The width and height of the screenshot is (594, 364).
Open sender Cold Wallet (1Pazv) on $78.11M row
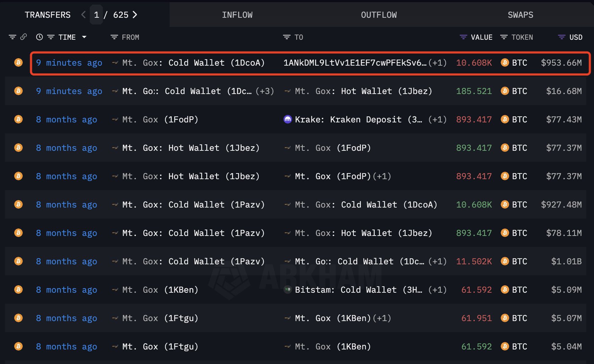tap(193, 233)
